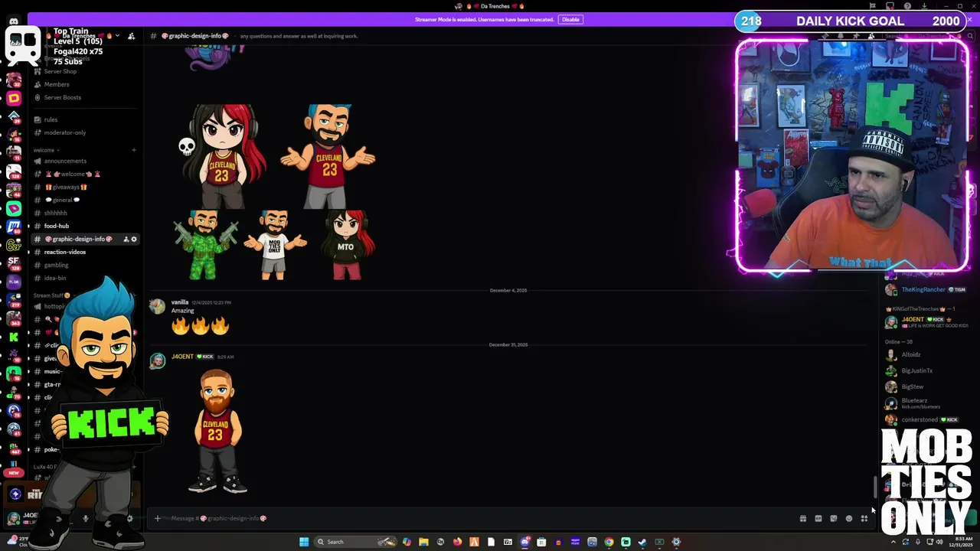Open J4OENT's bearded Cleveland 23 character image
980x551 pixels.
218,431
